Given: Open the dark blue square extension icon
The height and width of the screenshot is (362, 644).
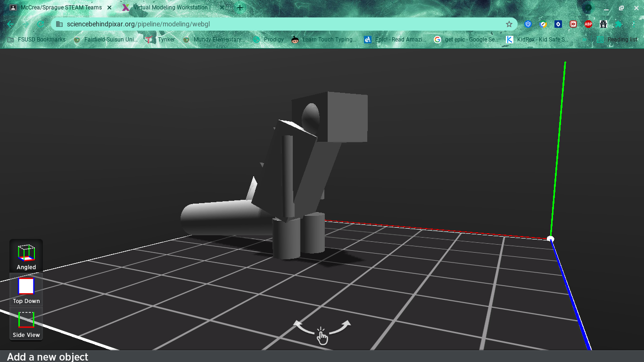Looking at the screenshot, I should point(558,24).
